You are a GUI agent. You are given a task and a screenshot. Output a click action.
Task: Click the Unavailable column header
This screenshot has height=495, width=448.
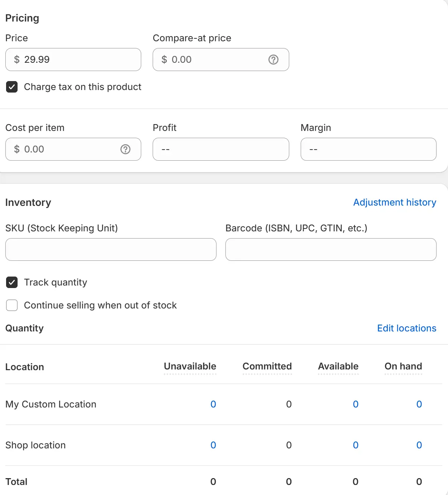190,366
